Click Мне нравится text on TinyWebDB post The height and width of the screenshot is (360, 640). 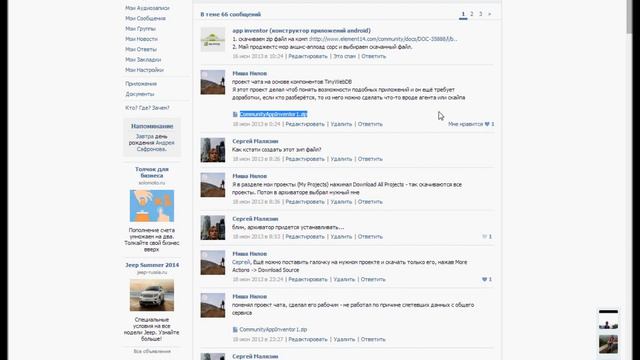tap(465, 124)
